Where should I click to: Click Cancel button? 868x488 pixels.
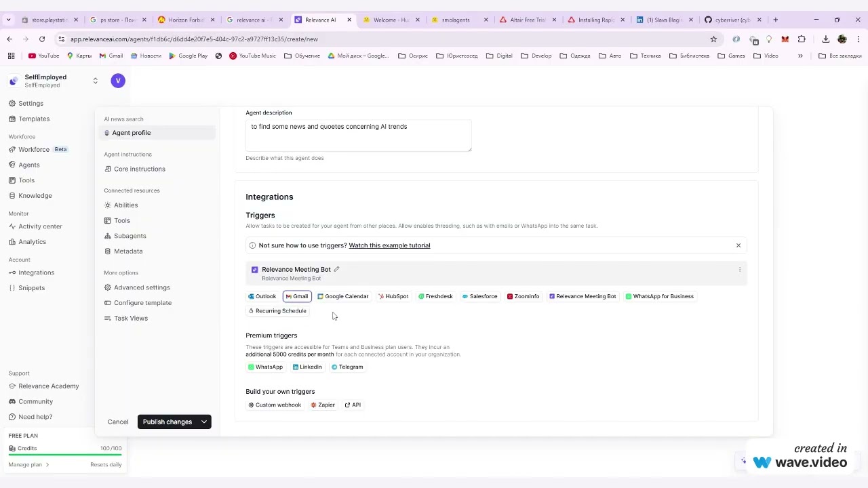pos(118,422)
